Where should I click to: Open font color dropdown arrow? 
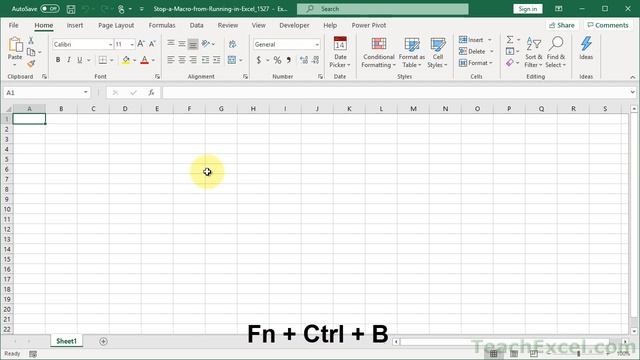pos(153,60)
